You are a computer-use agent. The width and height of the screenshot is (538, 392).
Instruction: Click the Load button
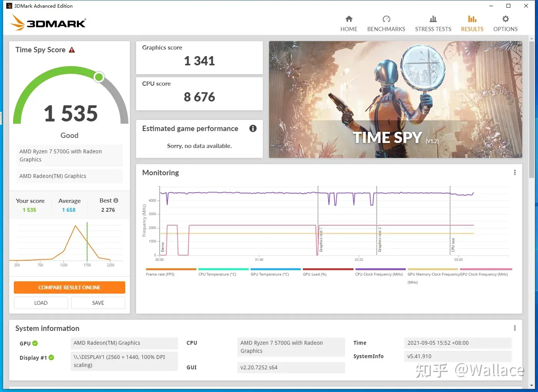click(x=41, y=303)
